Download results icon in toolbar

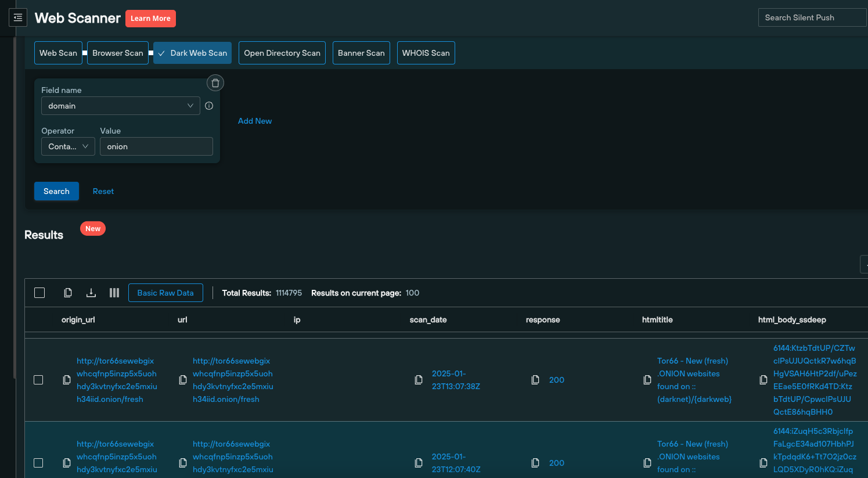click(x=91, y=293)
